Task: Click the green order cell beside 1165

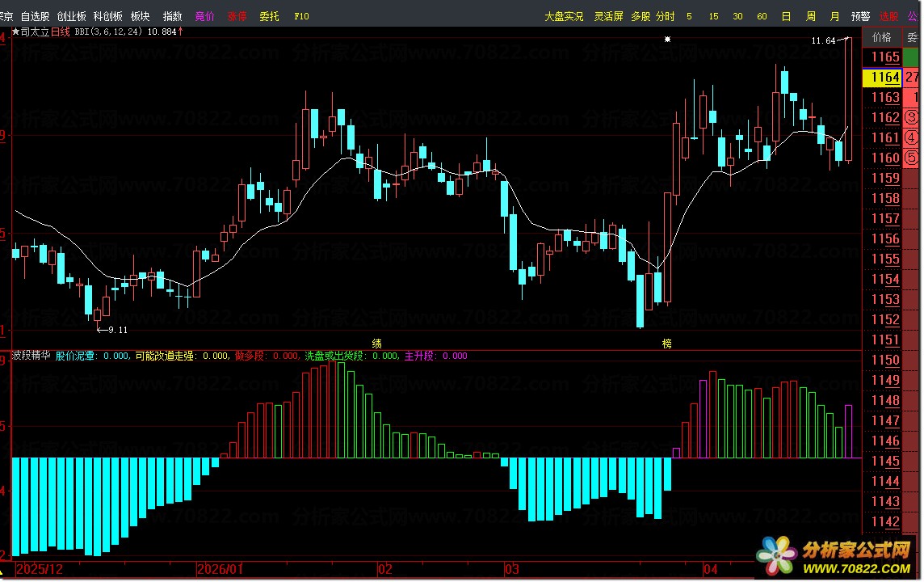Action: point(911,57)
